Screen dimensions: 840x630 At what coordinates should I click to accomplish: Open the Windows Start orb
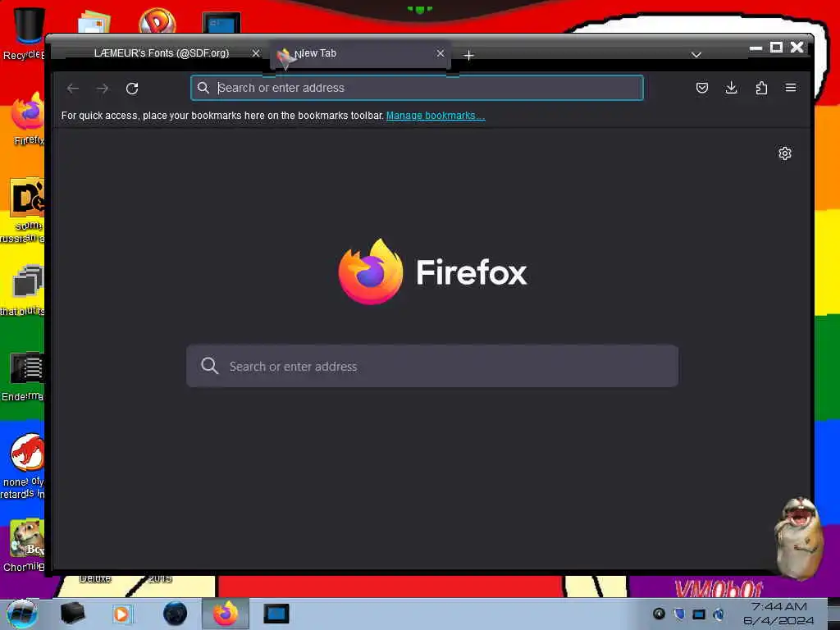[21, 614]
